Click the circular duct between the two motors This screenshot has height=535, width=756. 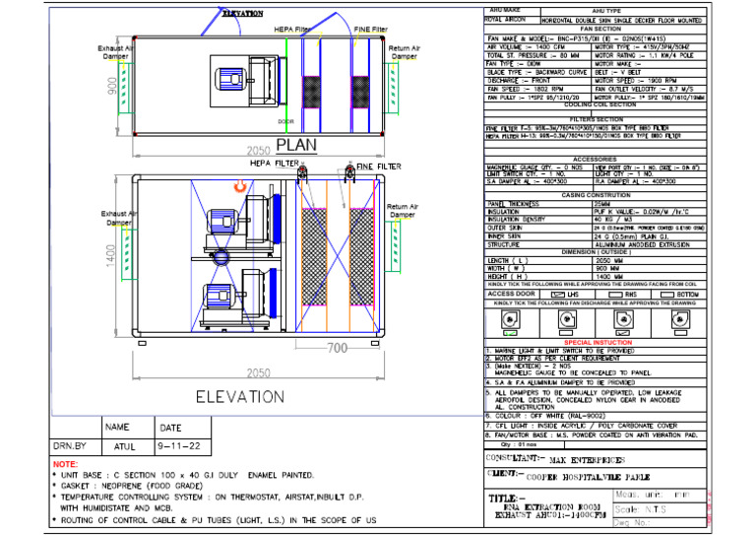point(221,257)
